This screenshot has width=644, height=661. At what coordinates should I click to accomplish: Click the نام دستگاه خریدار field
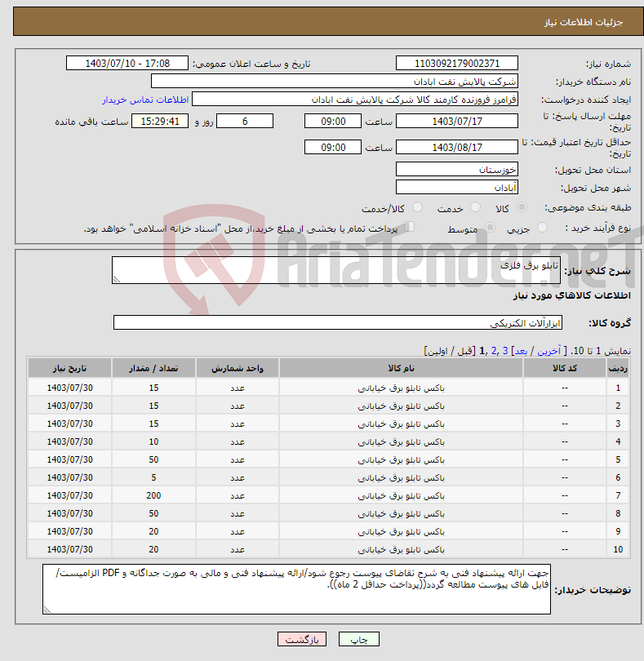335,82
